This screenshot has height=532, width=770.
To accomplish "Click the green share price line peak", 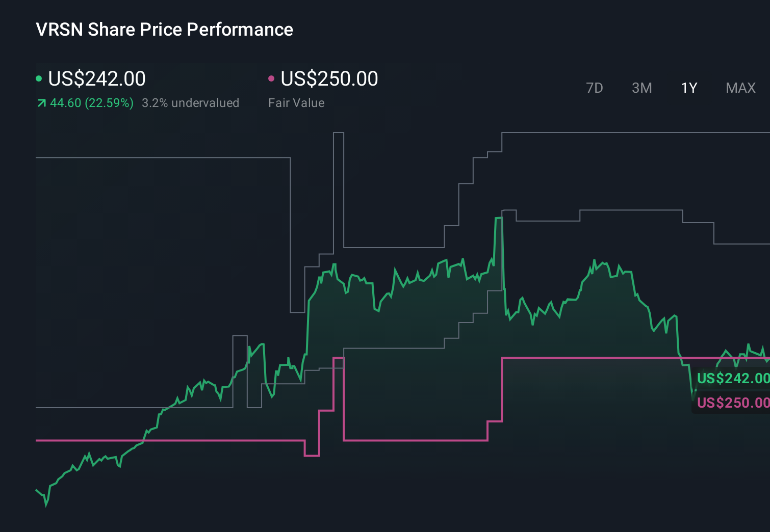I will tap(499, 218).
